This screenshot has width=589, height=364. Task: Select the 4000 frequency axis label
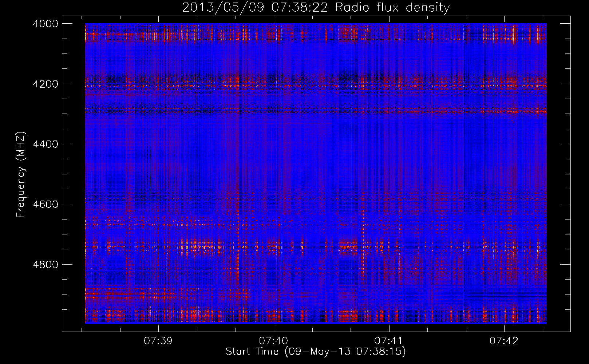point(46,24)
